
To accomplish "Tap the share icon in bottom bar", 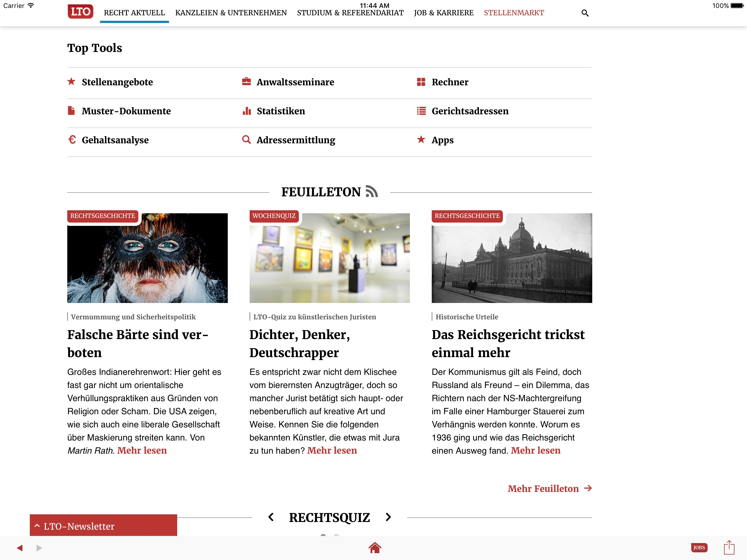I will (729, 547).
